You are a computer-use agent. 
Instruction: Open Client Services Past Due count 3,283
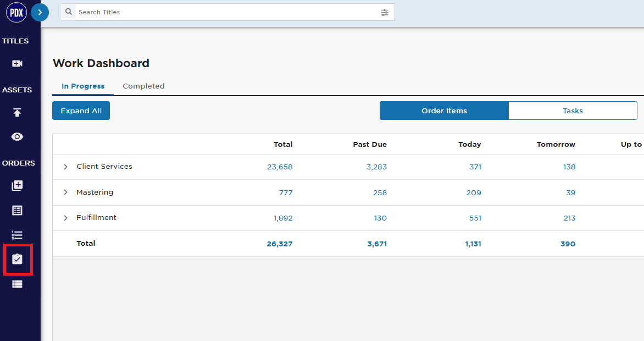[x=376, y=167]
